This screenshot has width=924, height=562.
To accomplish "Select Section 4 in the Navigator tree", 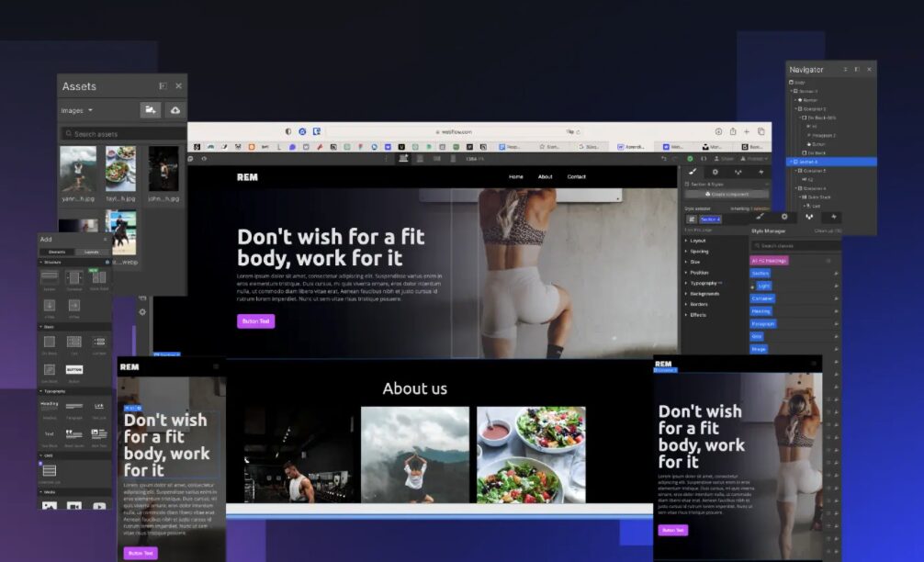I will [x=809, y=162].
